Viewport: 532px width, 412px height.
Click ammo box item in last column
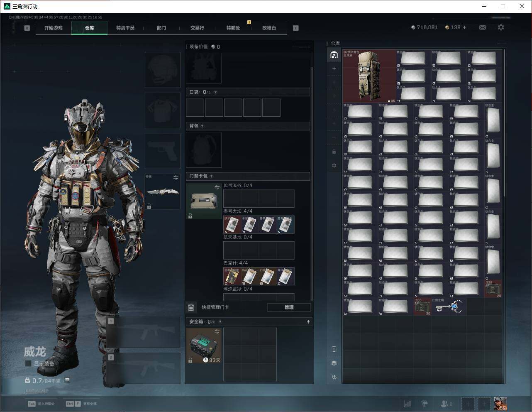(x=493, y=289)
